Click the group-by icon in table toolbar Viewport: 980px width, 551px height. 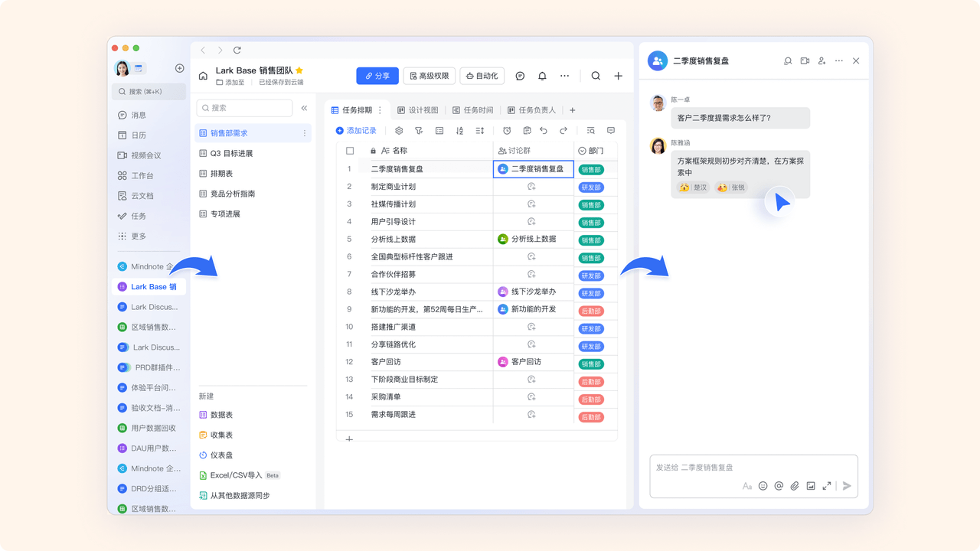pos(439,131)
